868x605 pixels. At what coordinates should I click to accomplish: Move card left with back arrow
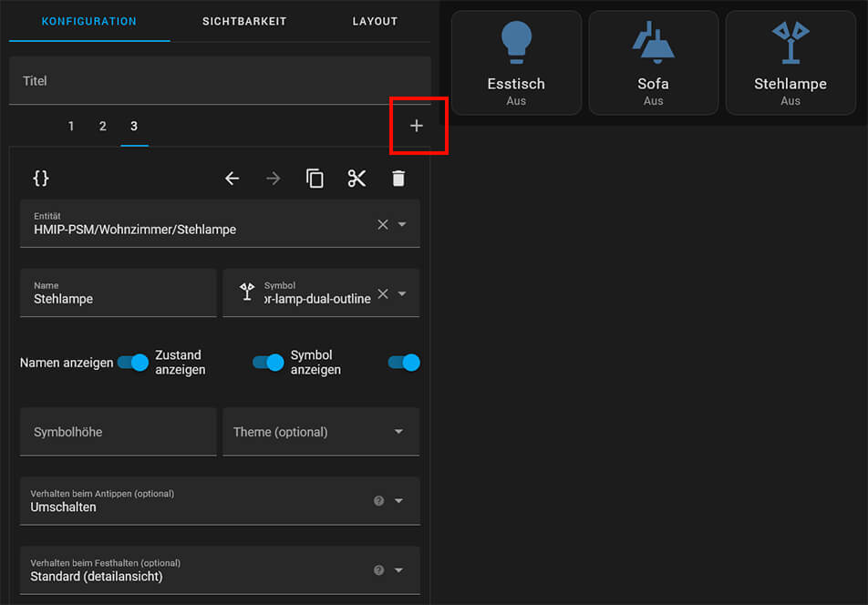click(232, 179)
